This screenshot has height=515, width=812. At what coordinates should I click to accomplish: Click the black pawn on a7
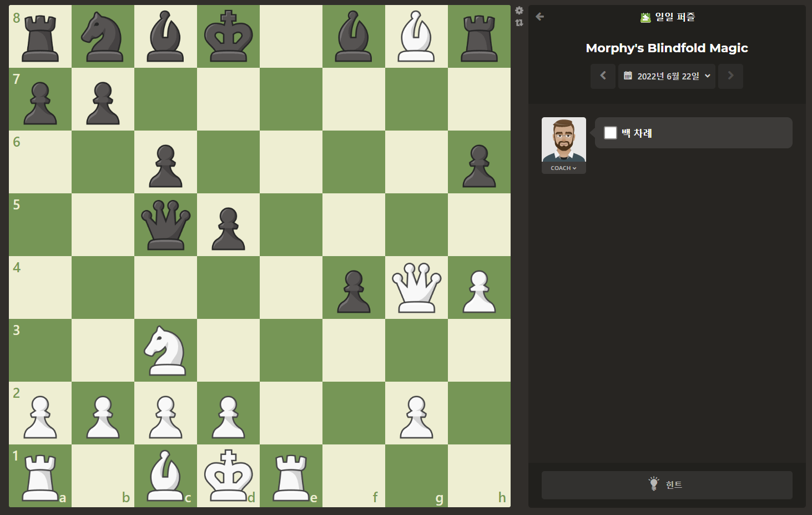click(40, 99)
